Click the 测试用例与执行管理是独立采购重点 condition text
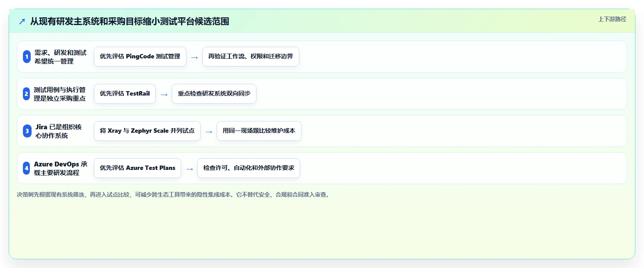Viewport: 644px width, 268px height. click(61, 94)
